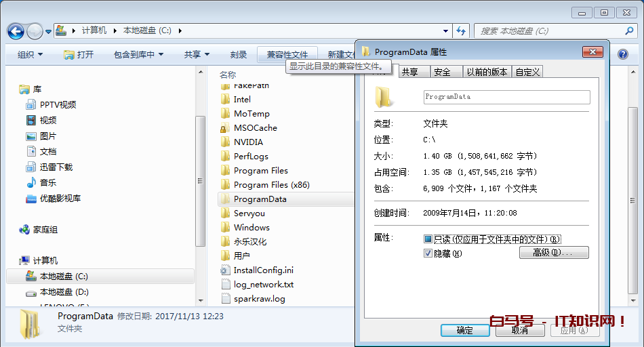Image resolution: width=644 pixels, height=347 pixels.
Task: Click the 优酷影视库 icon
Action: (x=31, y=199)
